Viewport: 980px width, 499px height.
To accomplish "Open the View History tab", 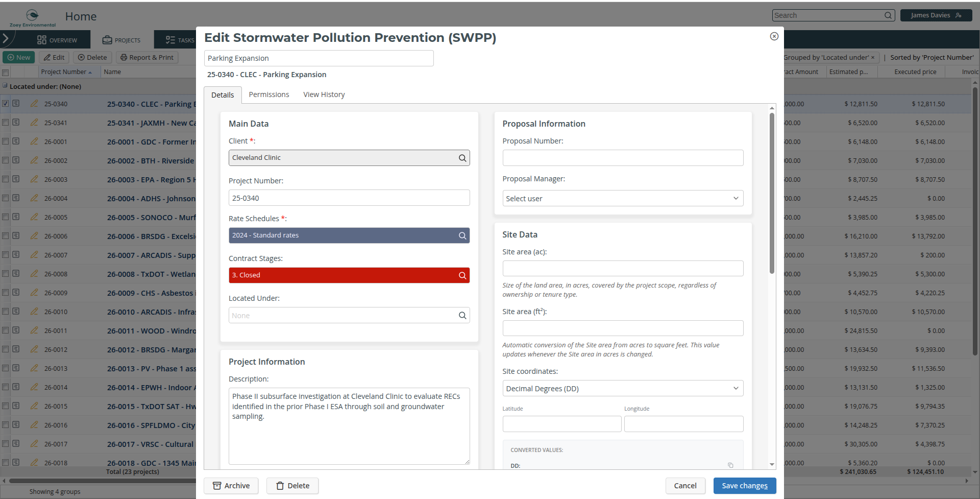I will point(324,94).
